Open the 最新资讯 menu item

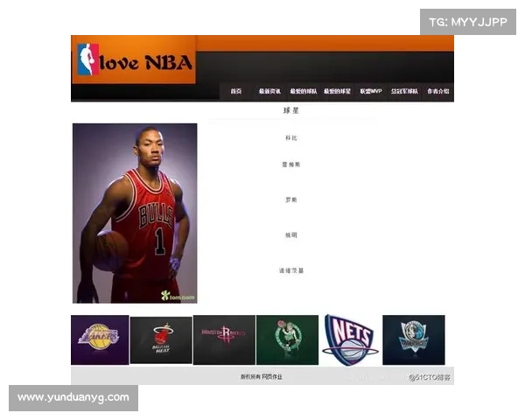269,91
